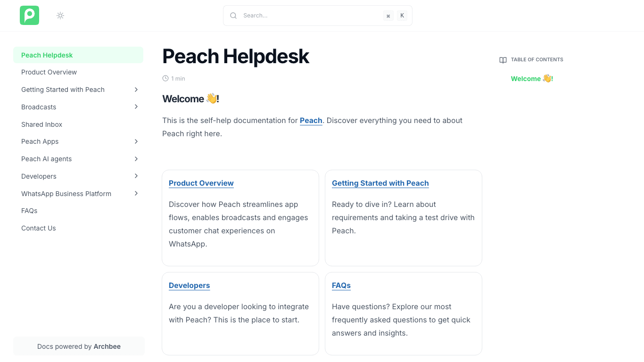
Task: Click the waving hand emoji next to Welcome
Action: (211, 98)
